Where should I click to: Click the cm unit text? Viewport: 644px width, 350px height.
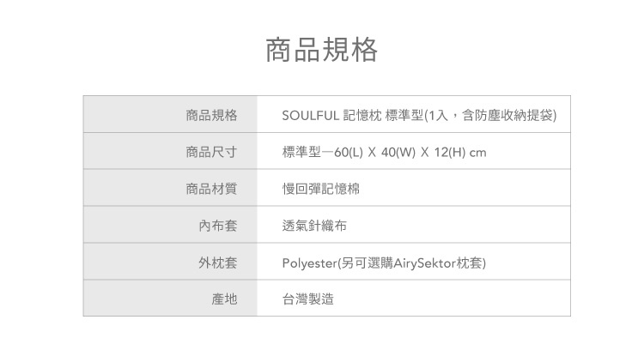pos(477,153)
